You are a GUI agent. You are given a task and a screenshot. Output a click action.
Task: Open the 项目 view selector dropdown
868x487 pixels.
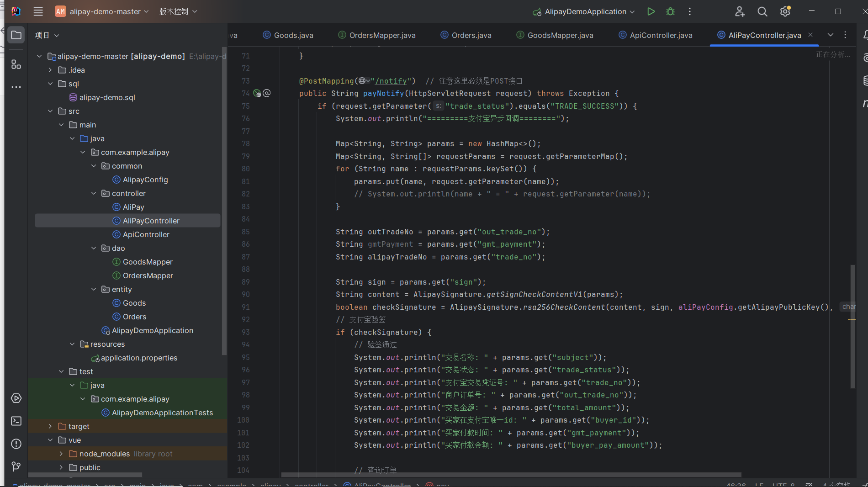(x=47, y=35)
